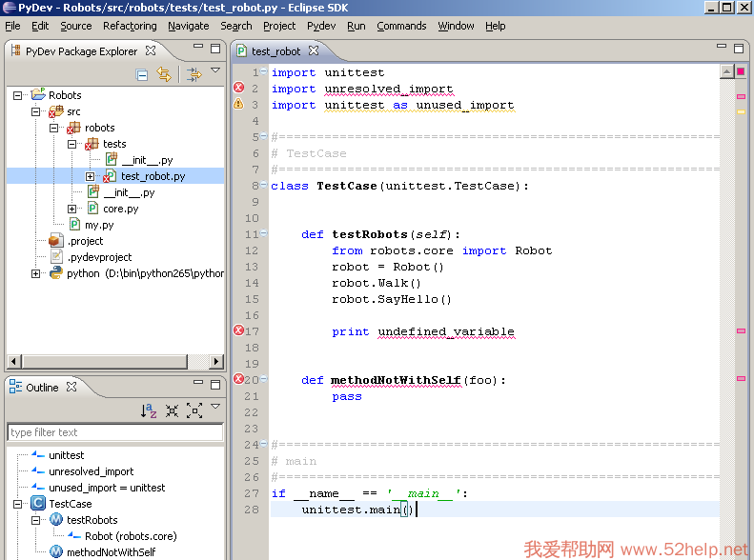Select test_robot.py in Package Explorer

153,176
